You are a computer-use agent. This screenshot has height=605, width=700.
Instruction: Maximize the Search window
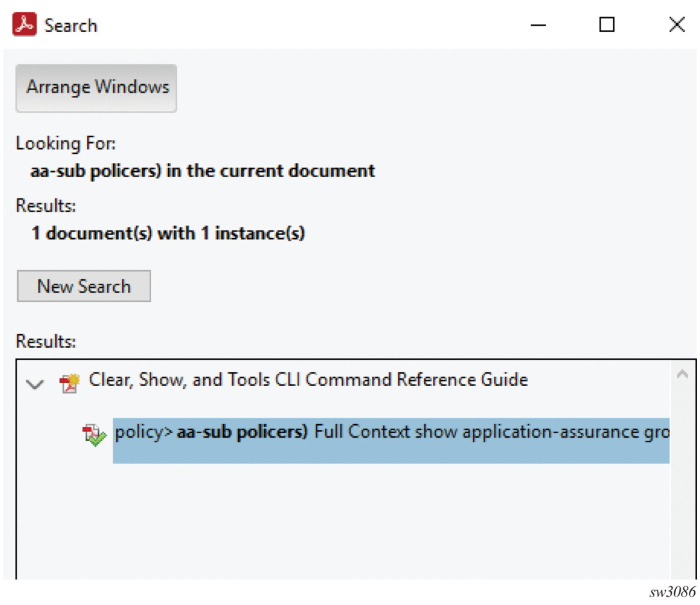pos(607,25)
